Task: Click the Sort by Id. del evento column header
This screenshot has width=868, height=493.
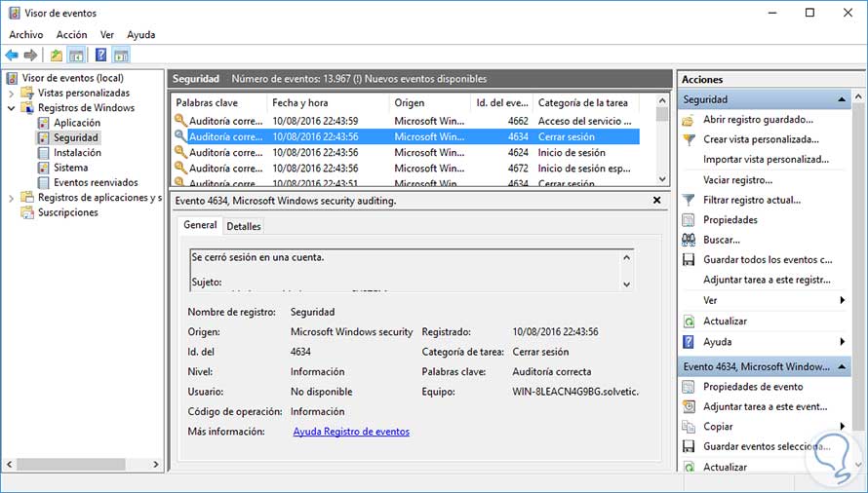Action: 502,103
